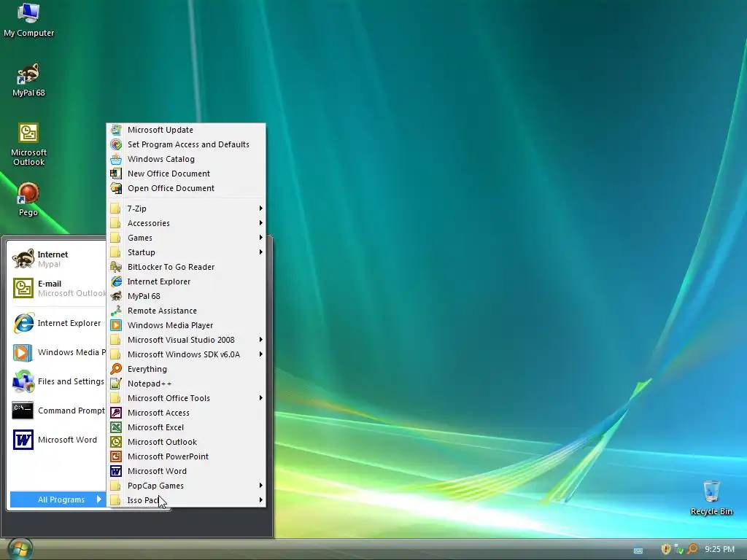The height and width of the screenshot is (560, 747).
Task: Click the All Programs button
Action: 58,499
